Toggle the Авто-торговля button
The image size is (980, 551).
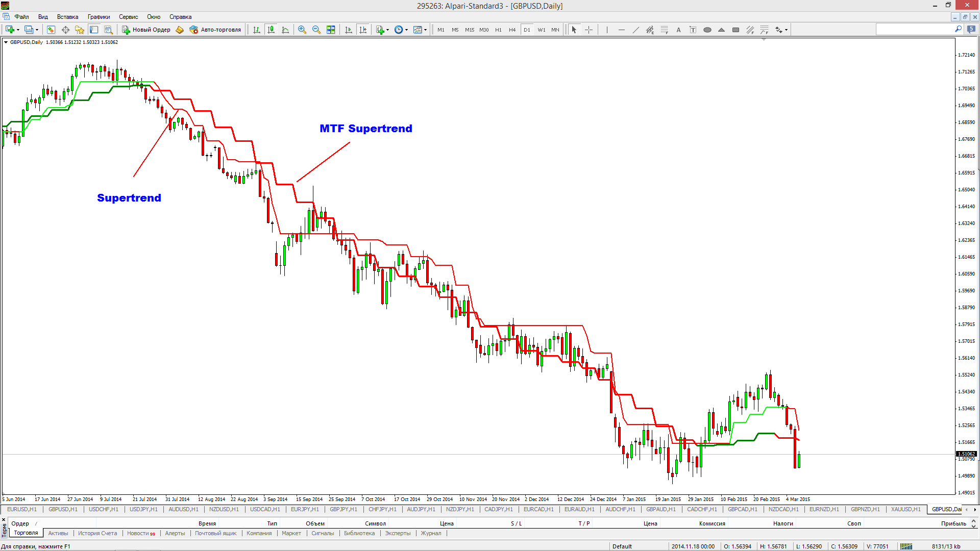click(215, 30)
